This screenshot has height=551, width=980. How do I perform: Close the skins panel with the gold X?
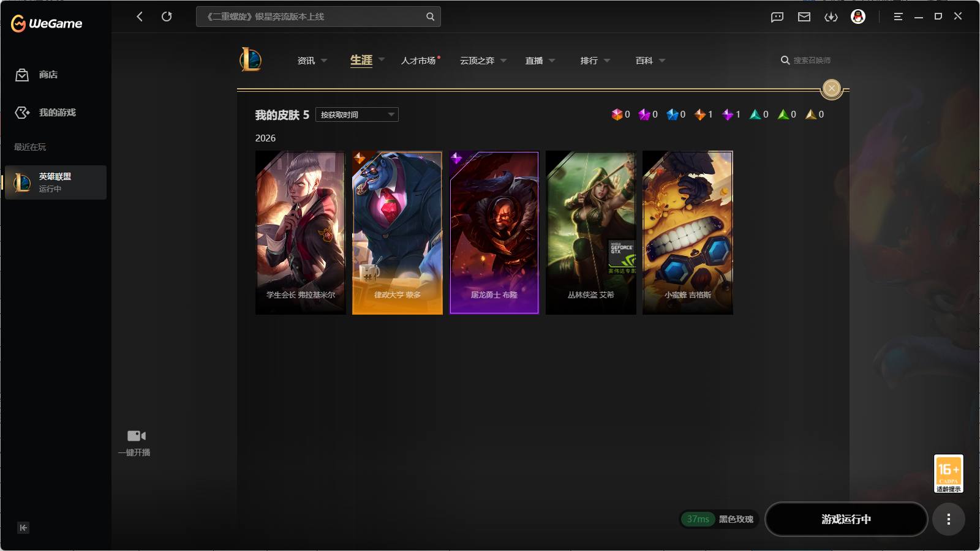(831, 88)
